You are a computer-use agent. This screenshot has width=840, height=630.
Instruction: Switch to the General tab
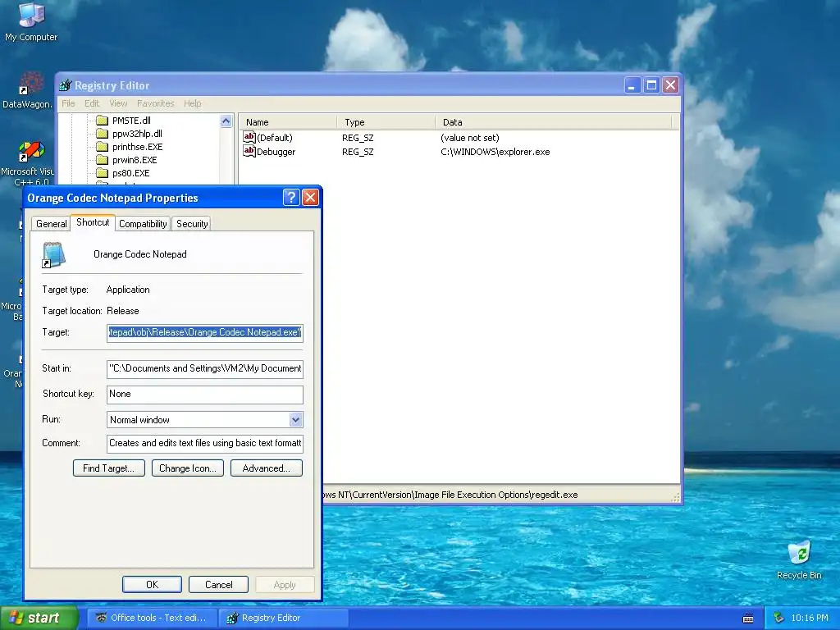(52, 224)
